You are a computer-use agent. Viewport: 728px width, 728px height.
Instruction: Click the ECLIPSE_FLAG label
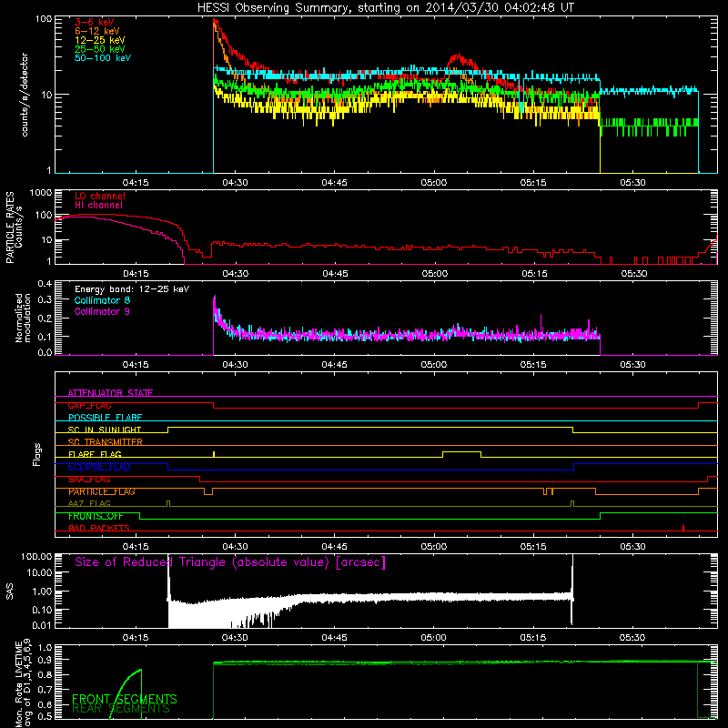[x=99, y=467]
